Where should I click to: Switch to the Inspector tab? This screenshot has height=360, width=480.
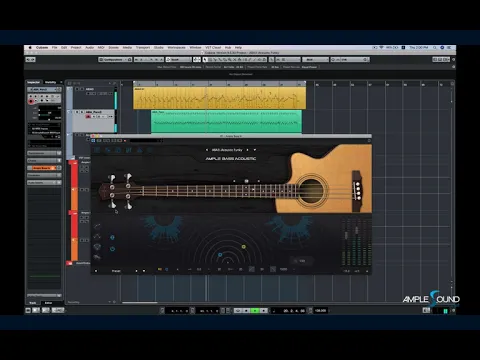click(x=34, y=82)
